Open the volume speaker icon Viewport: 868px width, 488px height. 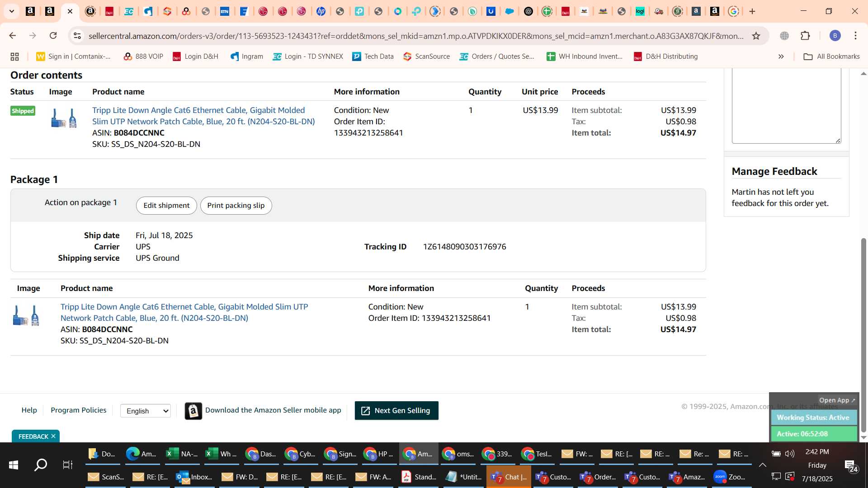coord(790,454)
